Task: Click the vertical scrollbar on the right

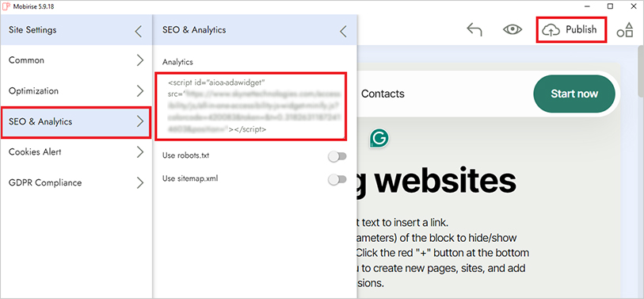Action: point(640,74)
